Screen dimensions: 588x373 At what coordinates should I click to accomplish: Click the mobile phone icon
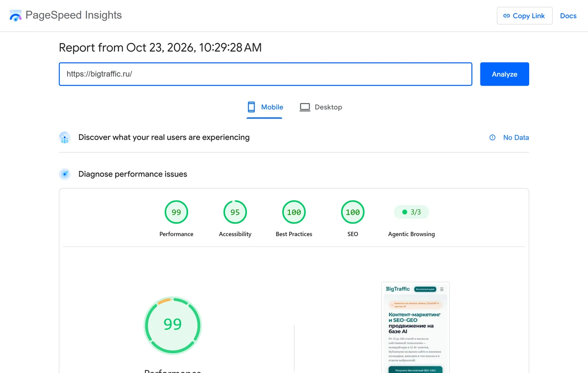pos(251,107)
